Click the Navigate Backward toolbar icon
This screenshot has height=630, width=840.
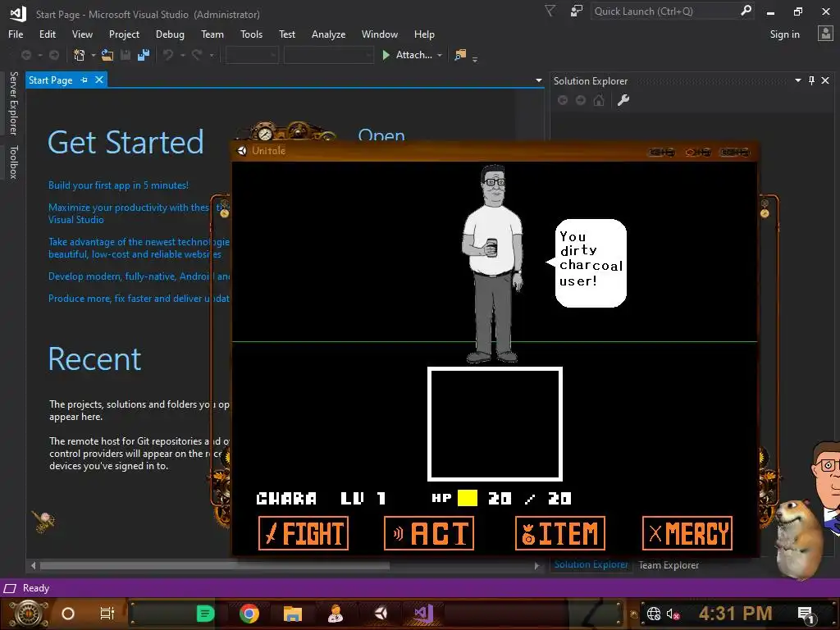click(25, 55)
